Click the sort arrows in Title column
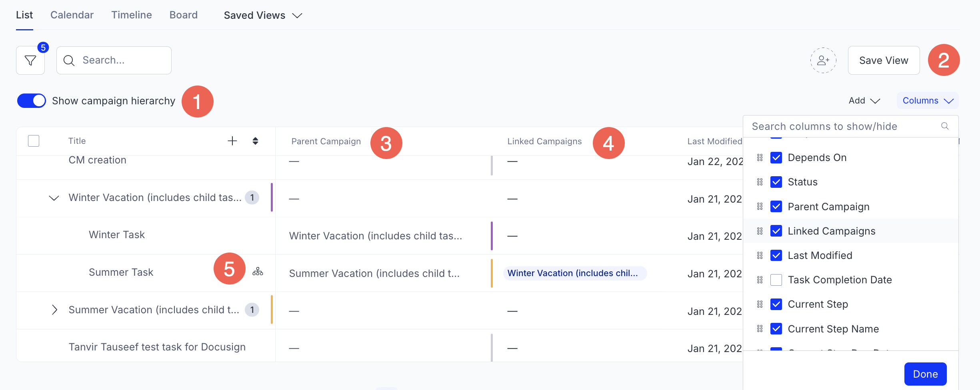The height and width of the screenshot is (390, 980). click(255, 141)
